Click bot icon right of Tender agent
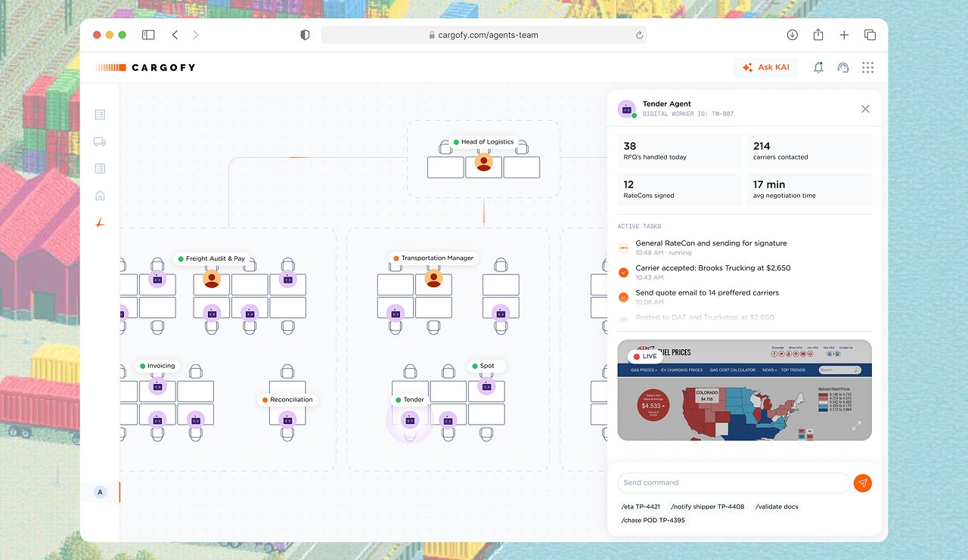The image size is (968, 560). (448, 419)
